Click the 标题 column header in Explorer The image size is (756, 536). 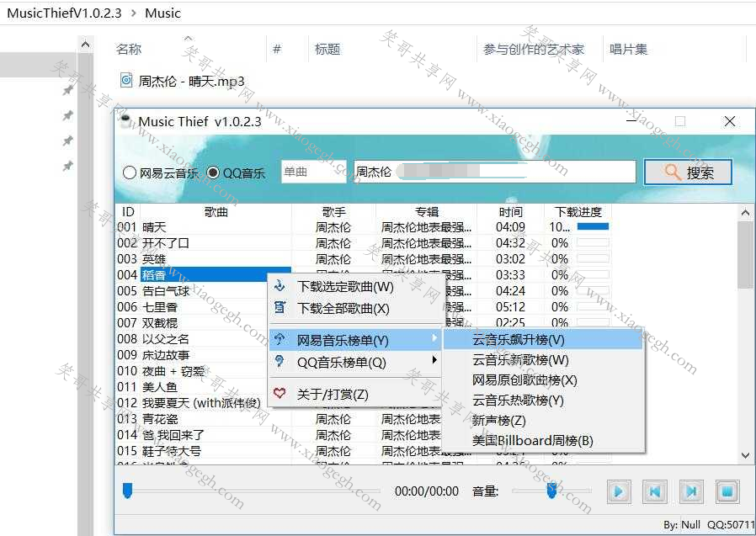pyautogui.click(x=327, y=49)
